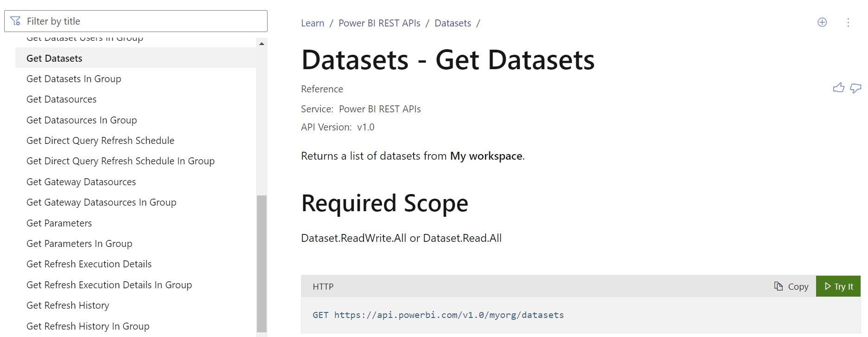Click the copy icon in HTTP code block
868x337 pixels.
(x=779, y=286)
